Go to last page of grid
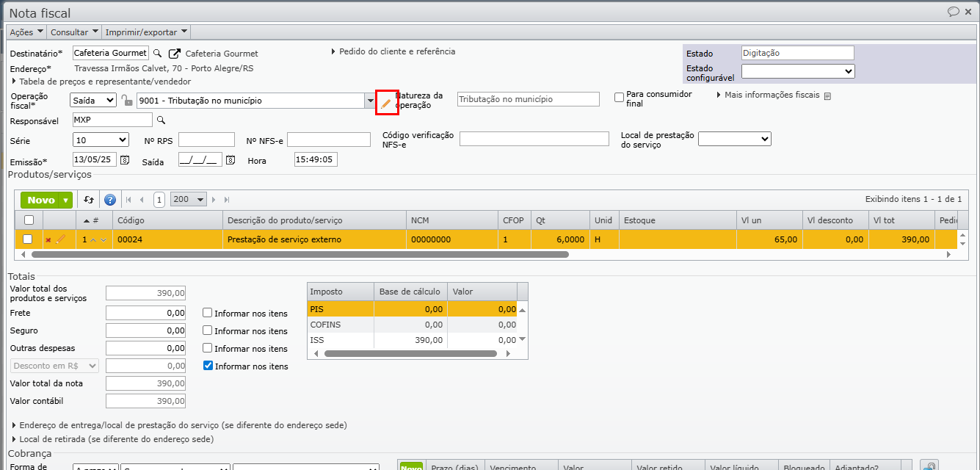The image size is (980, 470). tap(227, 200)
